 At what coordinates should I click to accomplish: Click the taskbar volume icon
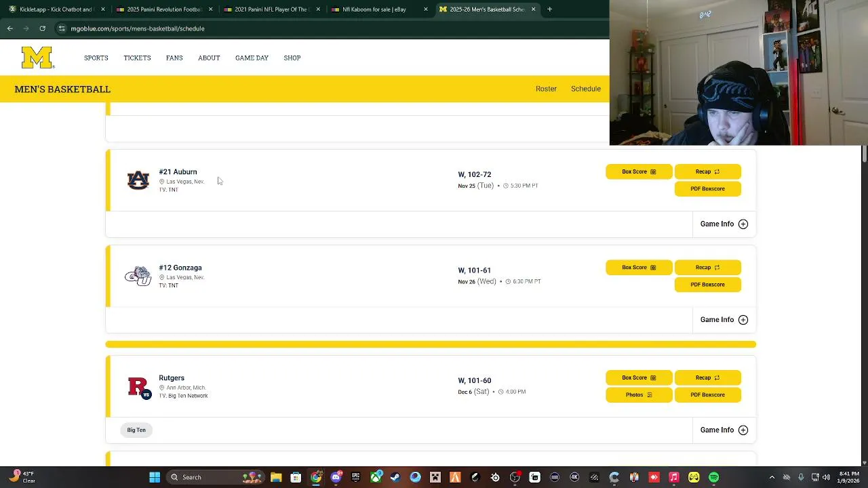coord(827,477)
